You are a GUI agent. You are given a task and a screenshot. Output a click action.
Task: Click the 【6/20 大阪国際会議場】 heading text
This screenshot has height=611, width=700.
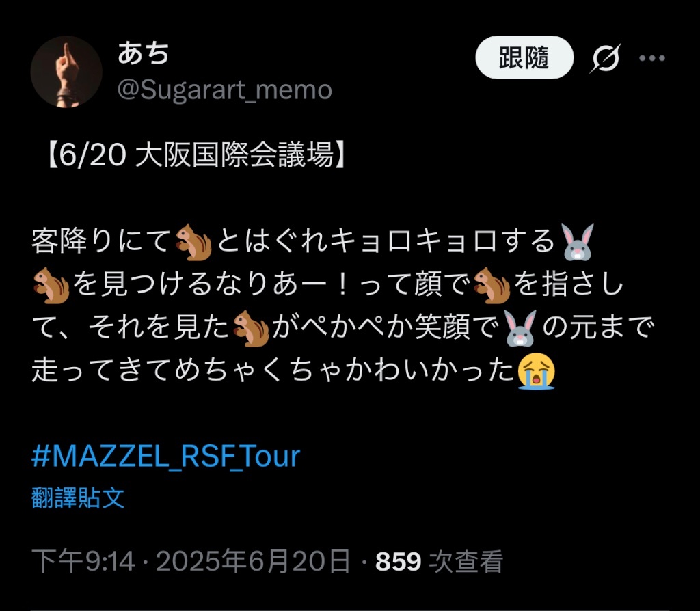click(x=196, y=155)
